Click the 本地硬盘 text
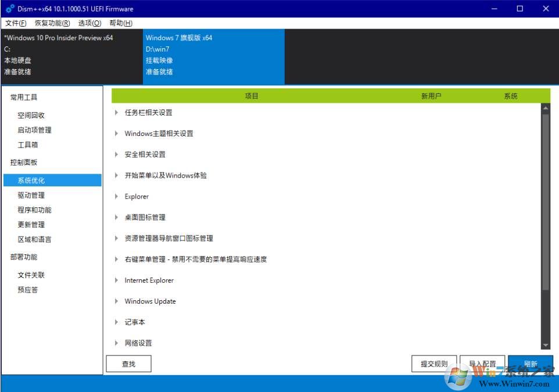Viewport: 559px width, 392px height. (x=17, y=60)
